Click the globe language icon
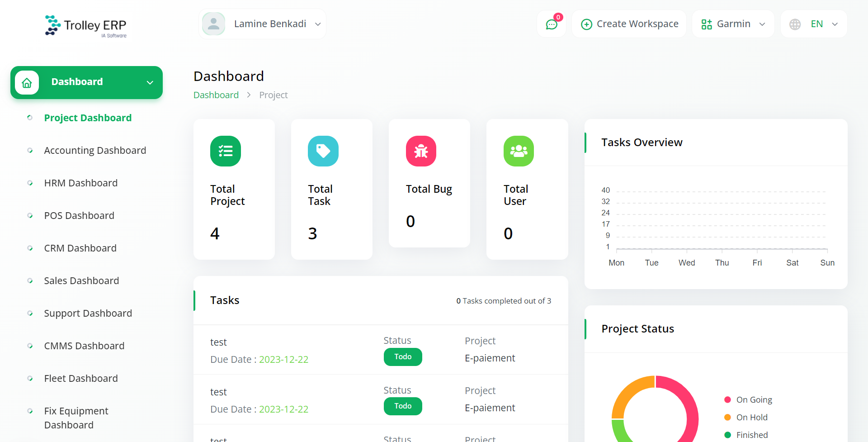The width and height of the screenshot is (868, 442). (x=795, y=24)
